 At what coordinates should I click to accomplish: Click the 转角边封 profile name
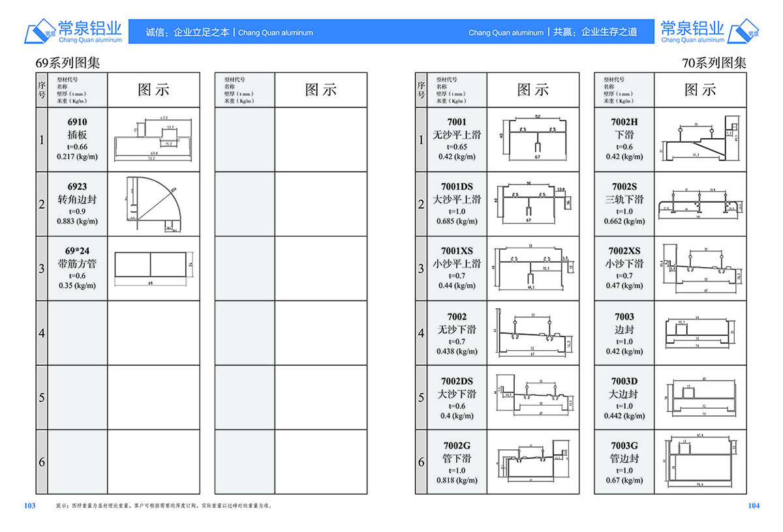pos(77,199)
